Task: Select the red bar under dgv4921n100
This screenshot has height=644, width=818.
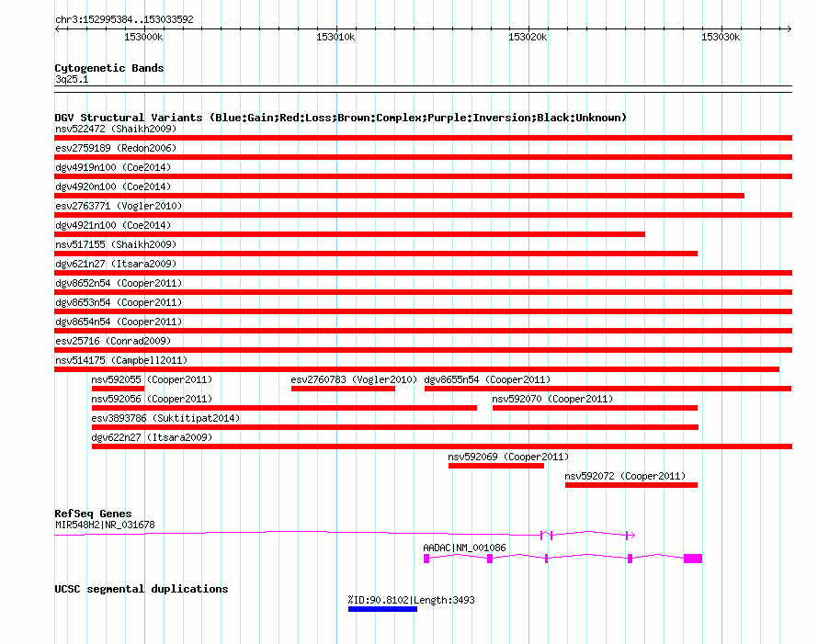Action: [x=349, y=234]
